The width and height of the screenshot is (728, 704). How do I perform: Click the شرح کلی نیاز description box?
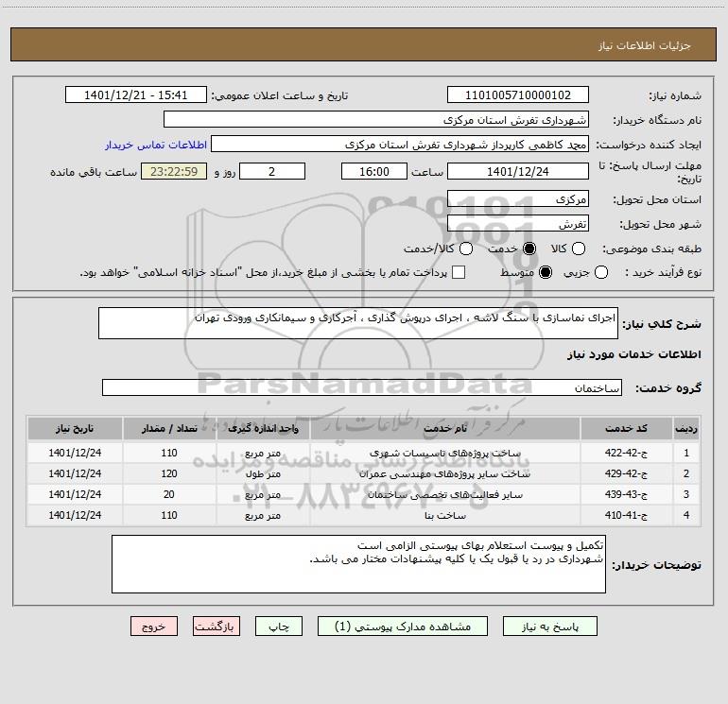[x=358, y=323]
